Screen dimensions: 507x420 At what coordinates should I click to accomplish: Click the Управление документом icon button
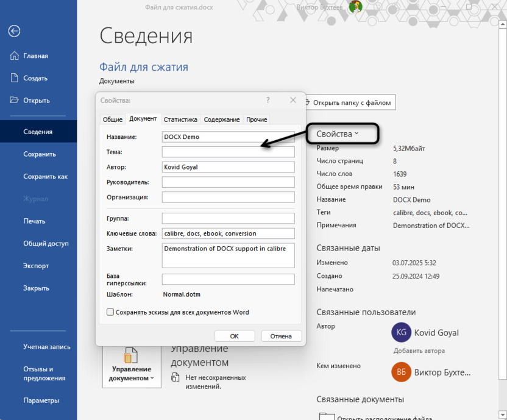click(131, 366)
